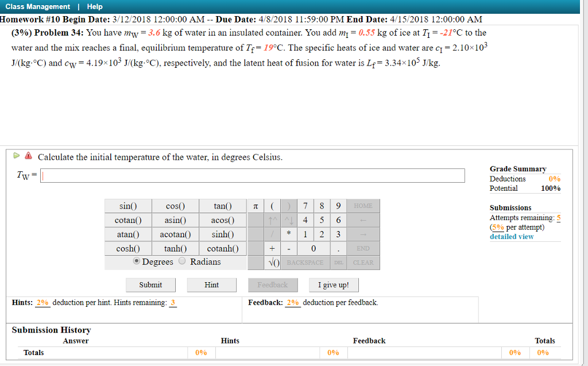
Task: Insert the cos() function
Action: tap(175, 206)
